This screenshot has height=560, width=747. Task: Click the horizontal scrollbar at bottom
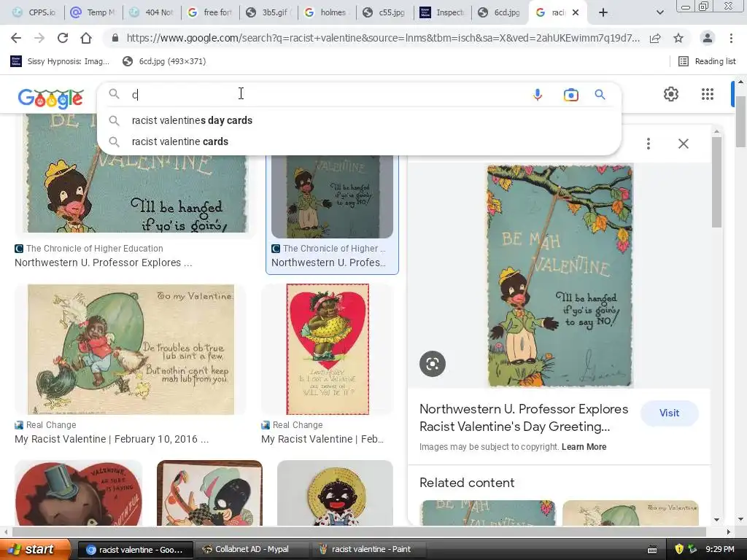[359, 532]
